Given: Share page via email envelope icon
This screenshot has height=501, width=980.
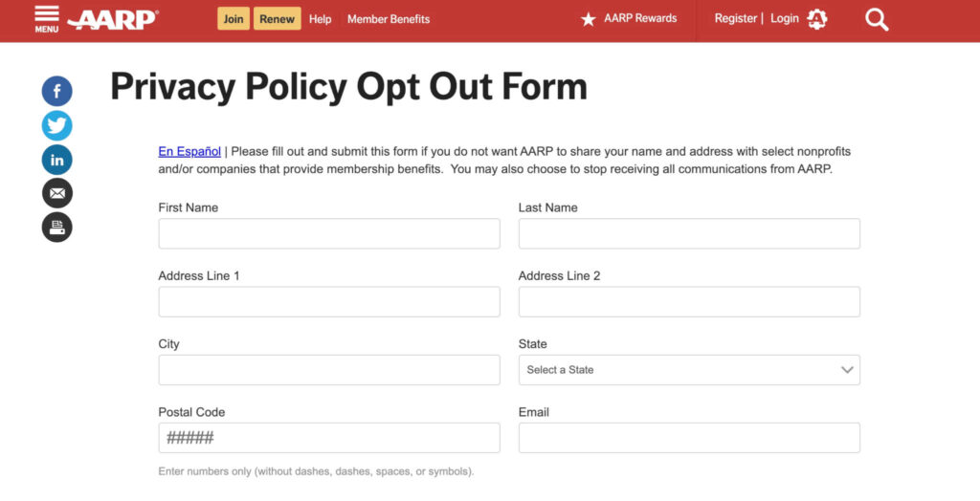Looking at the screenshot, I should click(x=57, y=193).
